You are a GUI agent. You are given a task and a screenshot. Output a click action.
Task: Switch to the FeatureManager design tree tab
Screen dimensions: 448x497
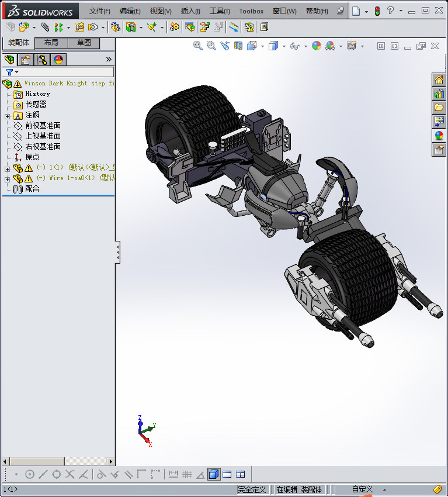pos(9,60)
